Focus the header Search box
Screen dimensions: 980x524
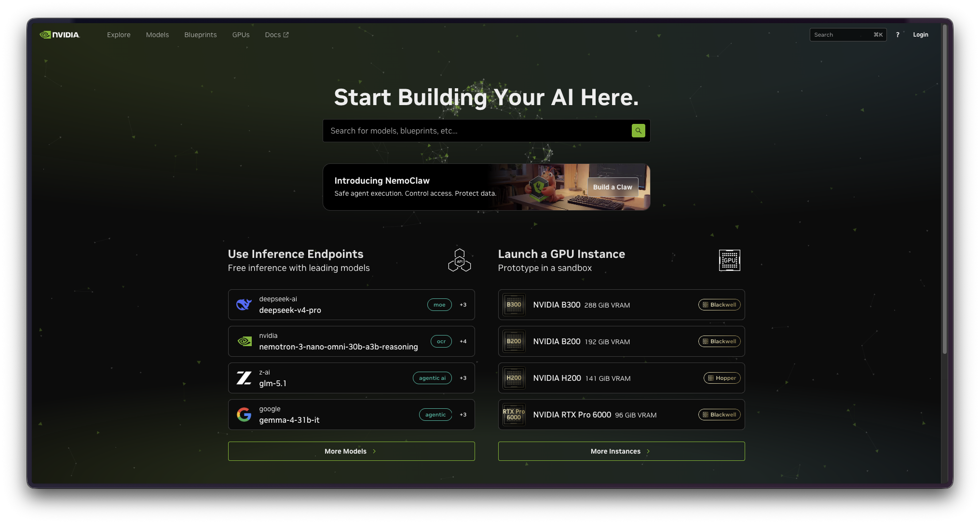[x=848, y=35]
